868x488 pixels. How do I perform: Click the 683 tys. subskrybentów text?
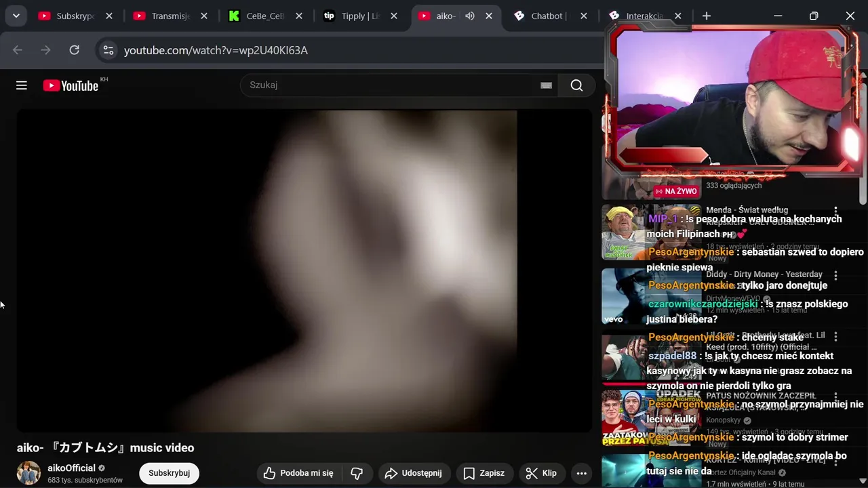click(x=85, y=481)
